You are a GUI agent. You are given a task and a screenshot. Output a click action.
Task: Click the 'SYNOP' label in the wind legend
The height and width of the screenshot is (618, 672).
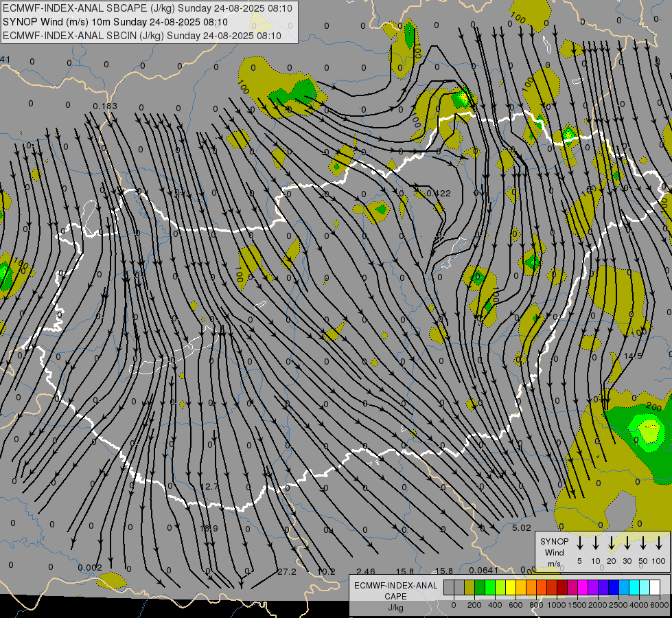(554, 542)
